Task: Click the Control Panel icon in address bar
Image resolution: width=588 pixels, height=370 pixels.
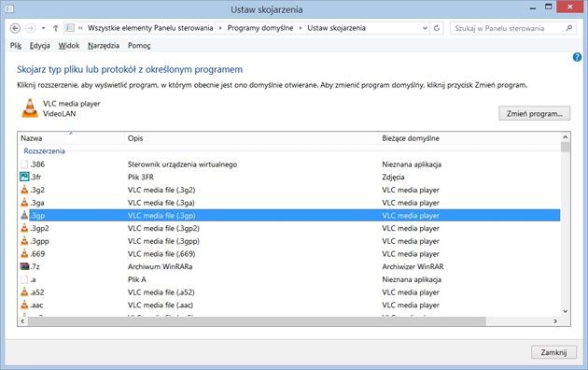Action: click(70, 28)
